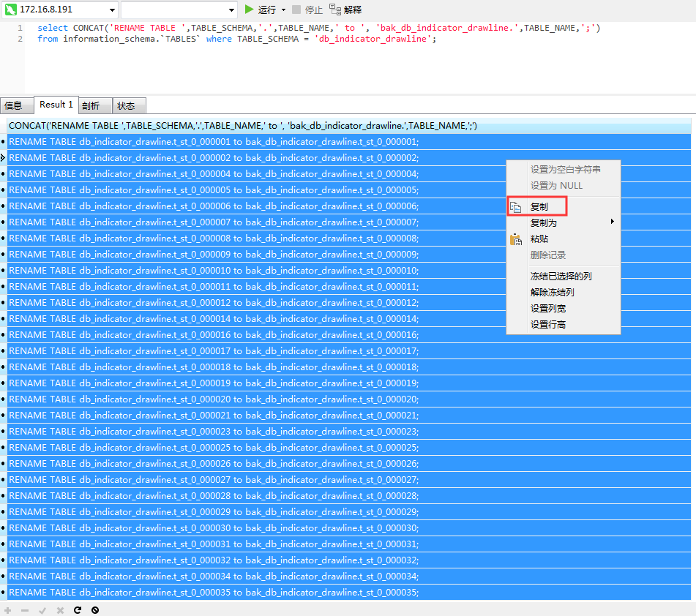
Task: Choose 粘贴 in the context menu
Action: click(564, 238)
